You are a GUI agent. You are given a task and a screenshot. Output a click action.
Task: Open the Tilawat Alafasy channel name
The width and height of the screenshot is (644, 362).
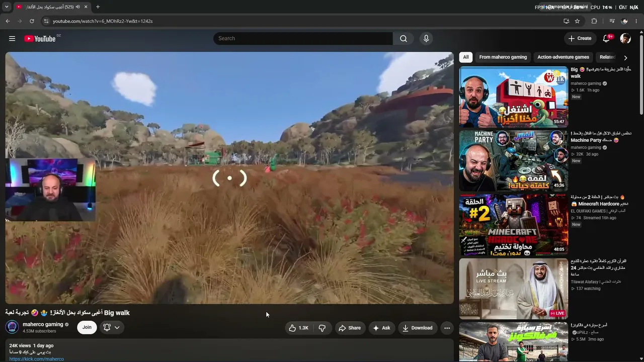[x=596, y=282]
